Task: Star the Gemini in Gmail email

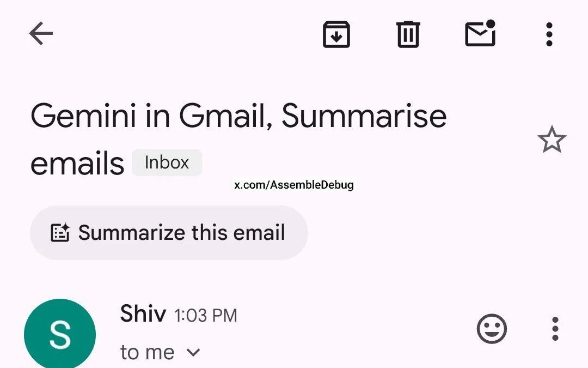Action: [x=552, y=140]
